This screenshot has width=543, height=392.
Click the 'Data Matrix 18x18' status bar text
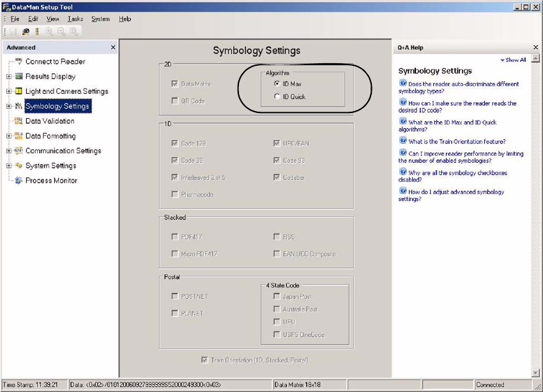(x=298, y=385)
